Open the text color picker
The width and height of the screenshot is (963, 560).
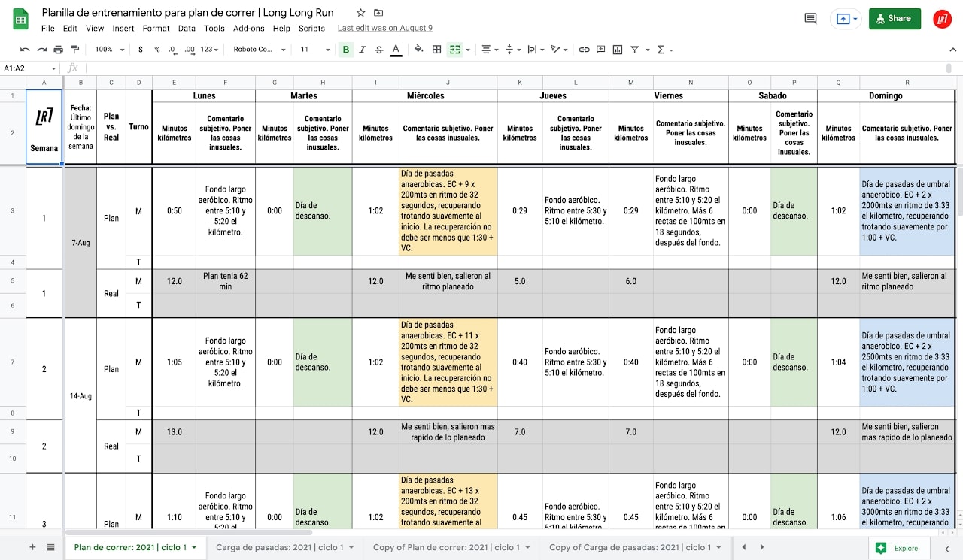(x=396, y=50)
